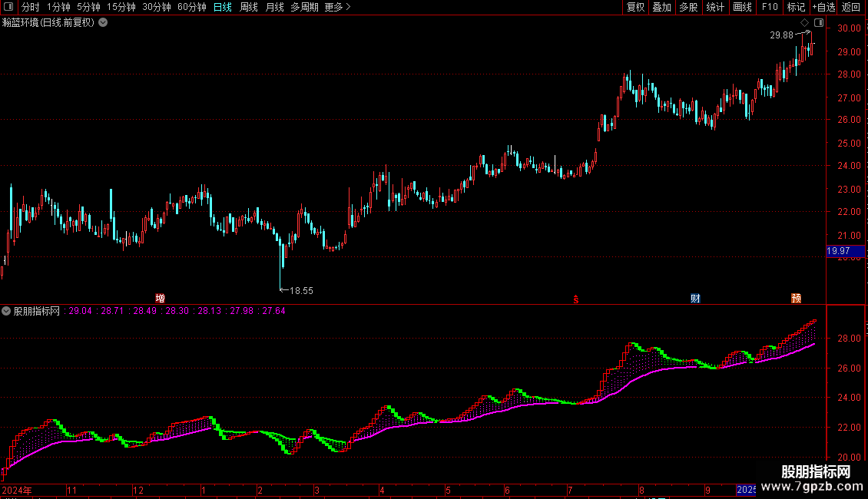Click indicator value 27.64
868x499 pixels.
pos(273,311)
